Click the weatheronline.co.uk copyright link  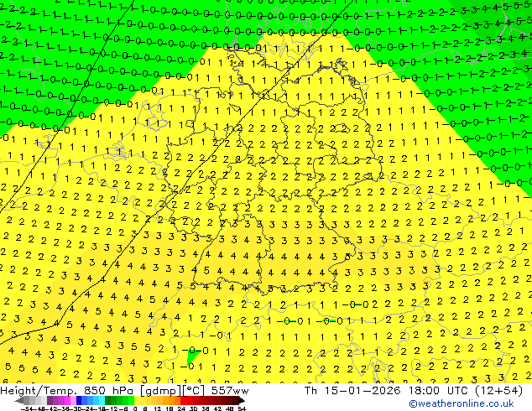pos(462,403)
